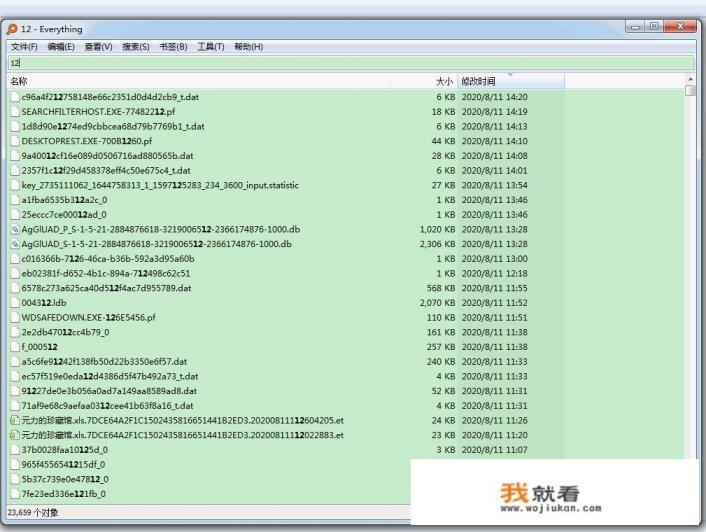This screenshot has height=532, width=706.
Task: Click the icon beside f_000512
Action: [x=15, y=347]
